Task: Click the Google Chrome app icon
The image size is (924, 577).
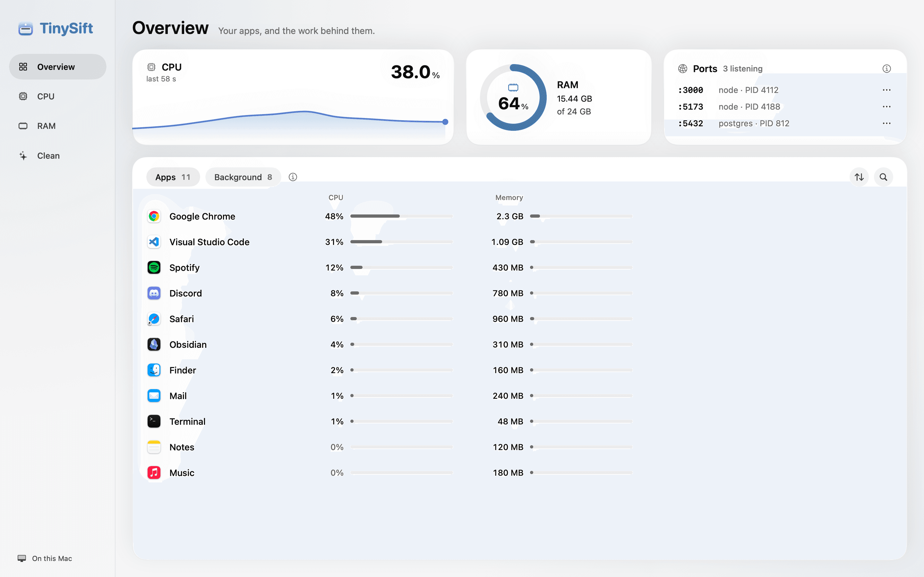Action: click(x=154, y=216)
